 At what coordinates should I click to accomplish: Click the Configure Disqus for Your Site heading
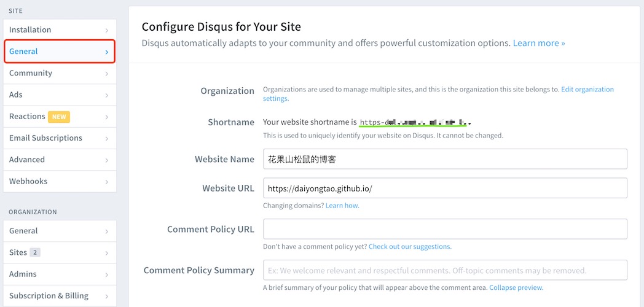pos(221,27)
